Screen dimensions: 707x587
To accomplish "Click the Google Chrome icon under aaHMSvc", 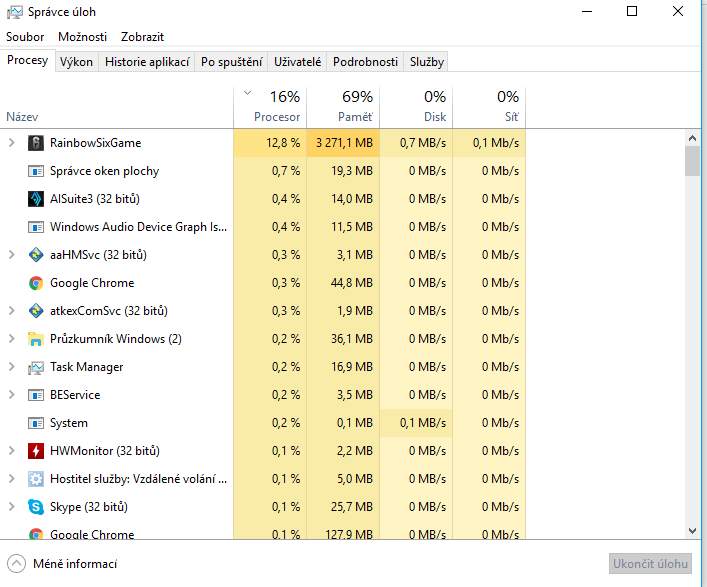I will coord(36,283).
